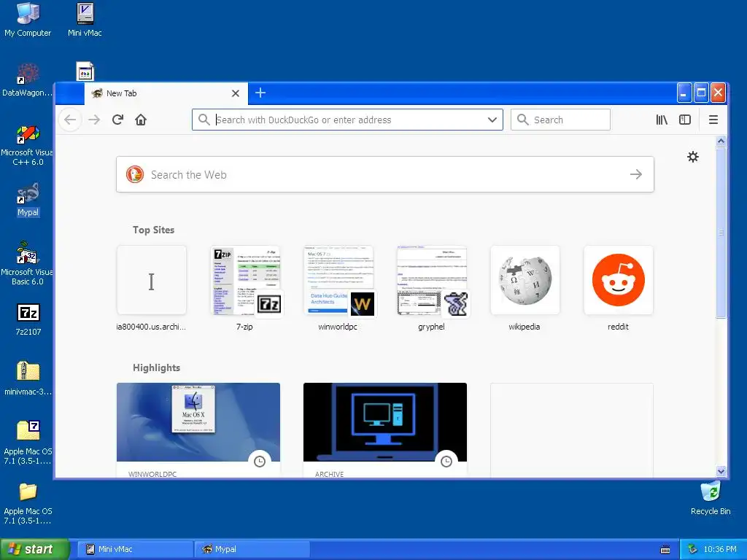Image resolution: width=747 pixels, height=560 pixels.
Task: Expand the address bar history dropdown
Action: tap(492, 120)
